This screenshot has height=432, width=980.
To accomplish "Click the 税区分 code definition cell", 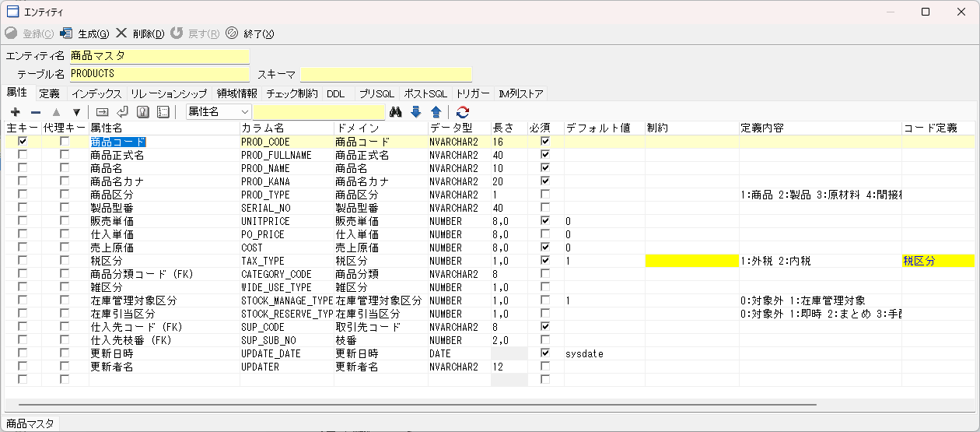I will [938, 261].
